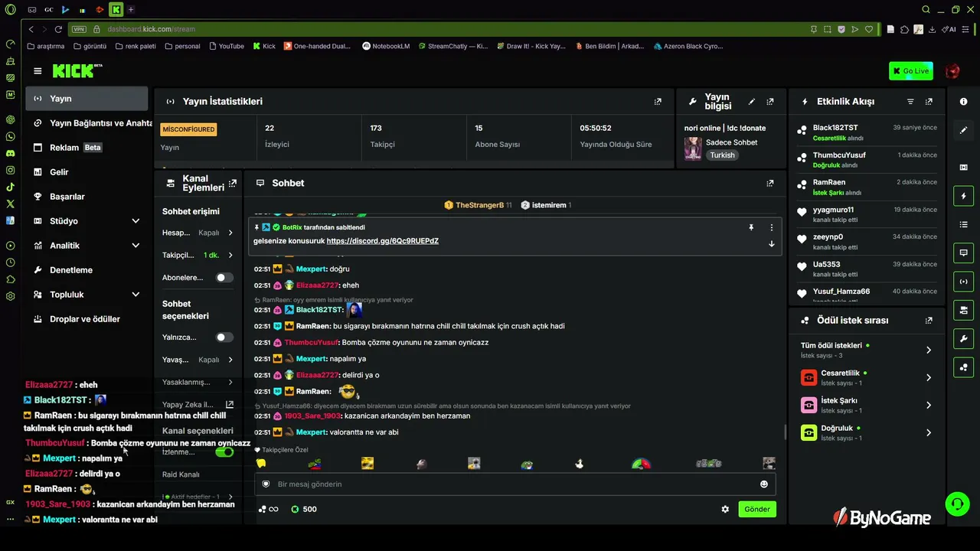The image size is (980, 551).
Task: Open the pinned discord.gg invite link
Action: click(383, 241)
